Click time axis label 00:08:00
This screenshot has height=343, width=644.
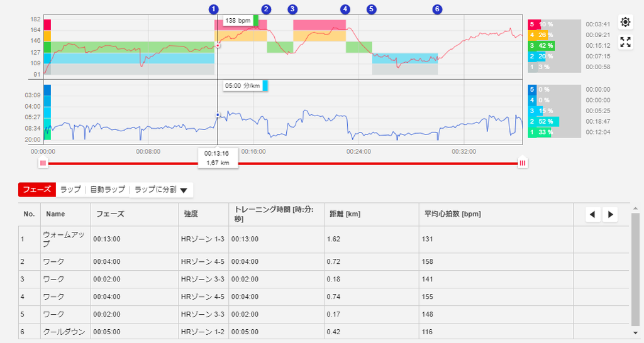(148, 152)
